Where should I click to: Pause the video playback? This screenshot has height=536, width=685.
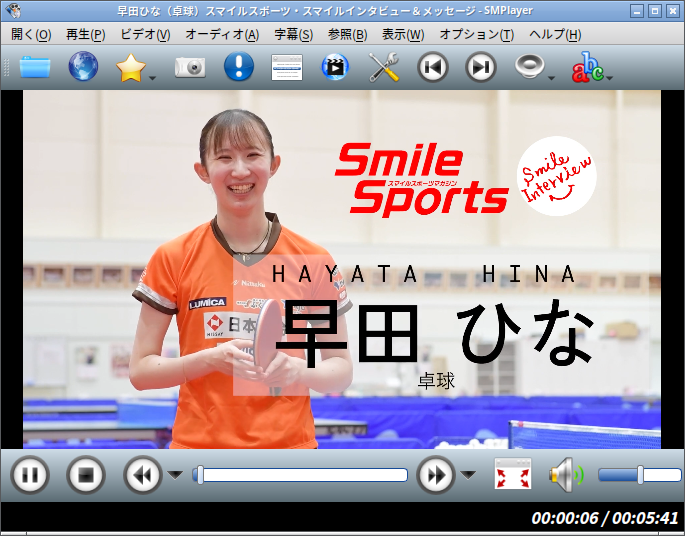point(30,475)
